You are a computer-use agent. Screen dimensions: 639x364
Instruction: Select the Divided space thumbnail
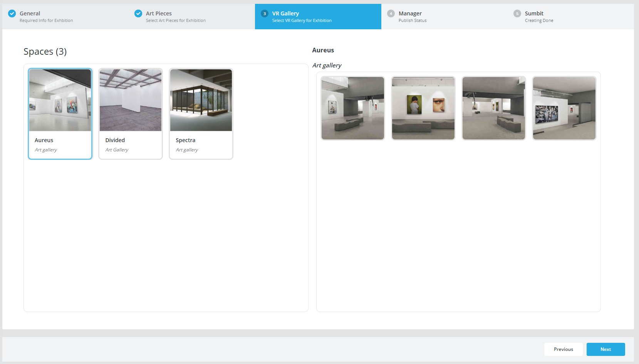[131, 100]
